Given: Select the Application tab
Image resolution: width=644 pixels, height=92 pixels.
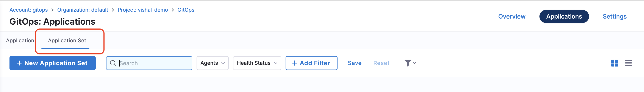Looking at the screenshot, I should [20, 41].
